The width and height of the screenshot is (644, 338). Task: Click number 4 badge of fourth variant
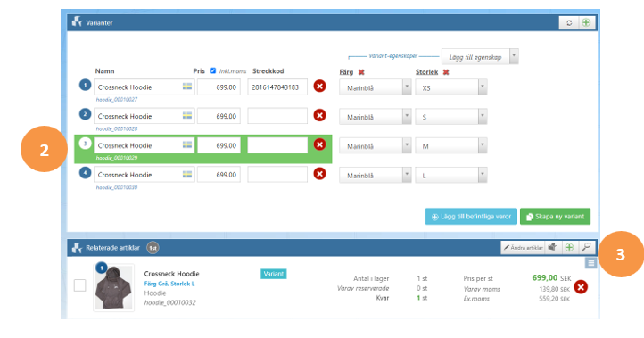tap(85, 173)
